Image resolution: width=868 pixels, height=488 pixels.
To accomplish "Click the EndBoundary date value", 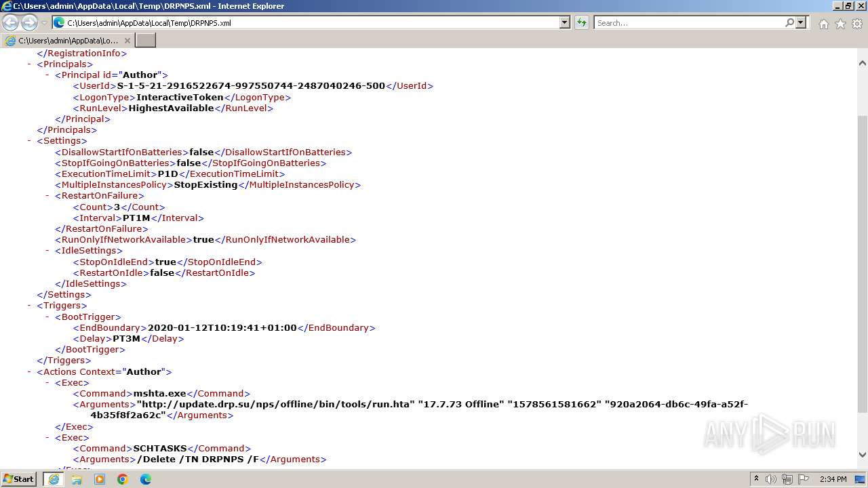I will (x=222, y=327).
